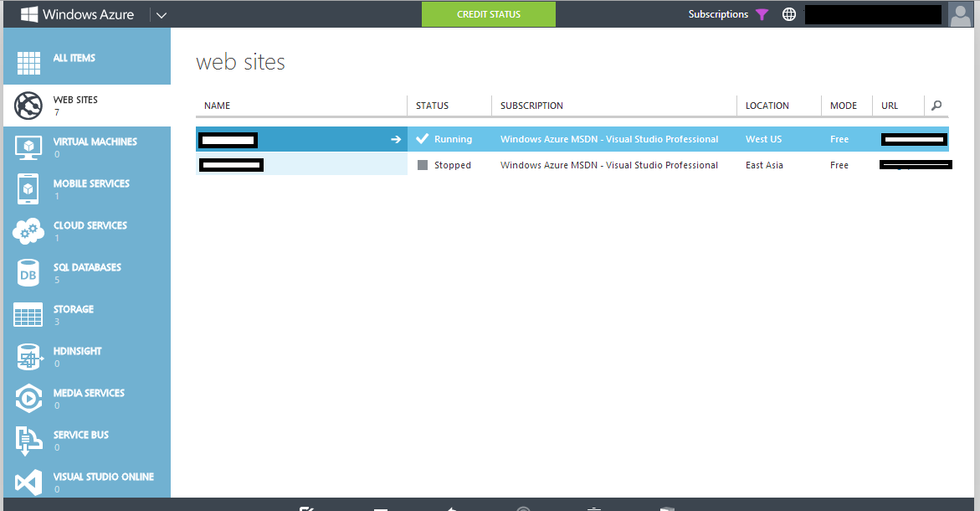Sort the list by the NAME column
Image resolution: width=980 pixels, height=511 pixels.
217,106
